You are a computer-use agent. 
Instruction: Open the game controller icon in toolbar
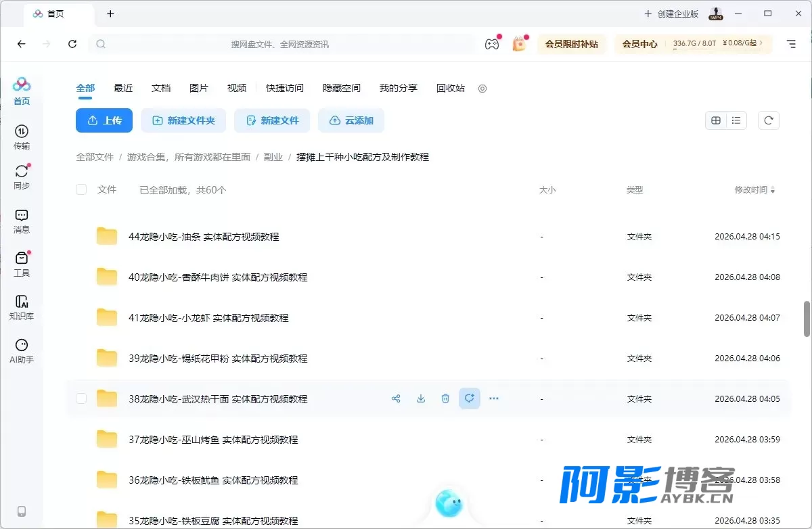[x=492, y=44]
